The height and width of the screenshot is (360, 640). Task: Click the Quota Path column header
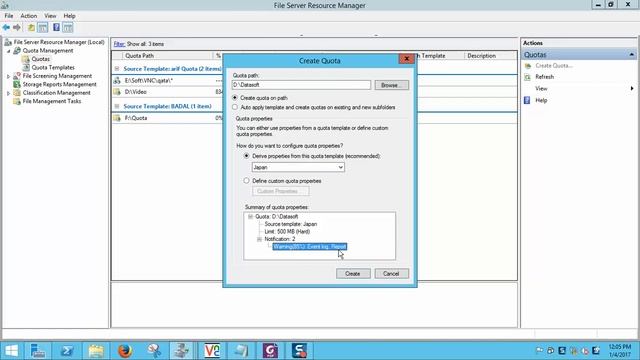pyautogui.click(x=168, y=56)
